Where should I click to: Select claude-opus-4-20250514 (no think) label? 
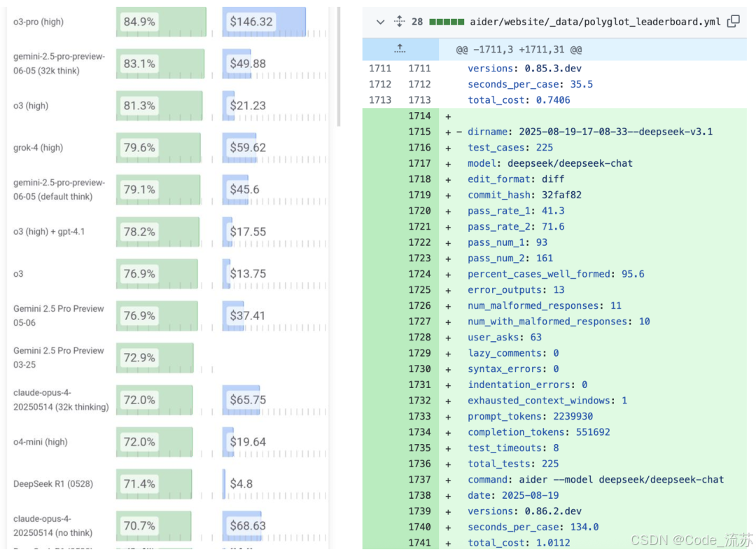(x=52, y=526)
